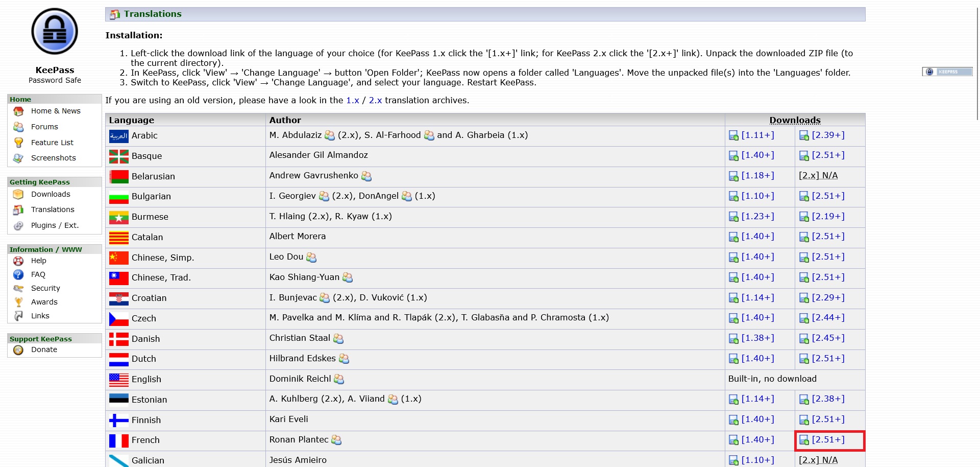Click the contact icon beside Dominik Reichl
The height and width of the screenshot is (467, 980).
tap(339, 379)
